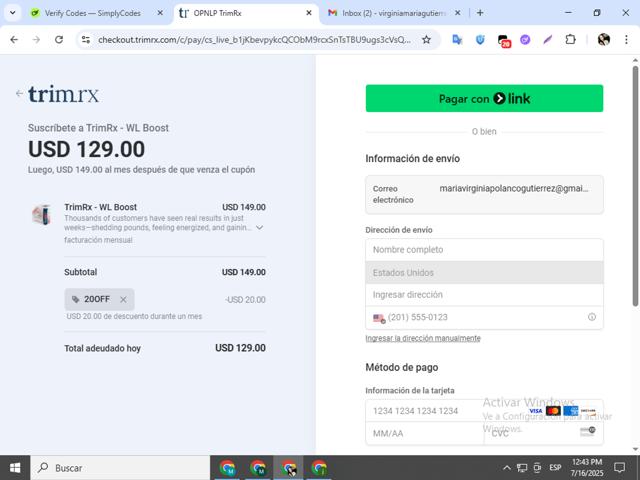Click the phone field info icon
The height and width of the screenshot is (480, 640).
pyautogui.click(x=591, y=317)
